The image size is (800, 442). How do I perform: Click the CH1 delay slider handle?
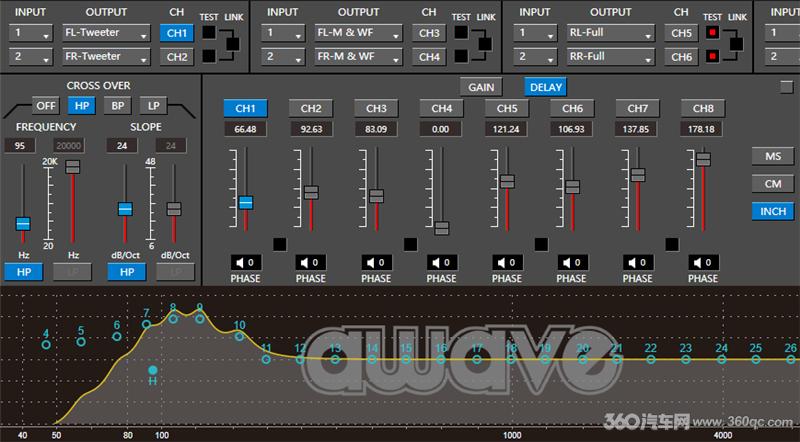(x=246, y=203)
